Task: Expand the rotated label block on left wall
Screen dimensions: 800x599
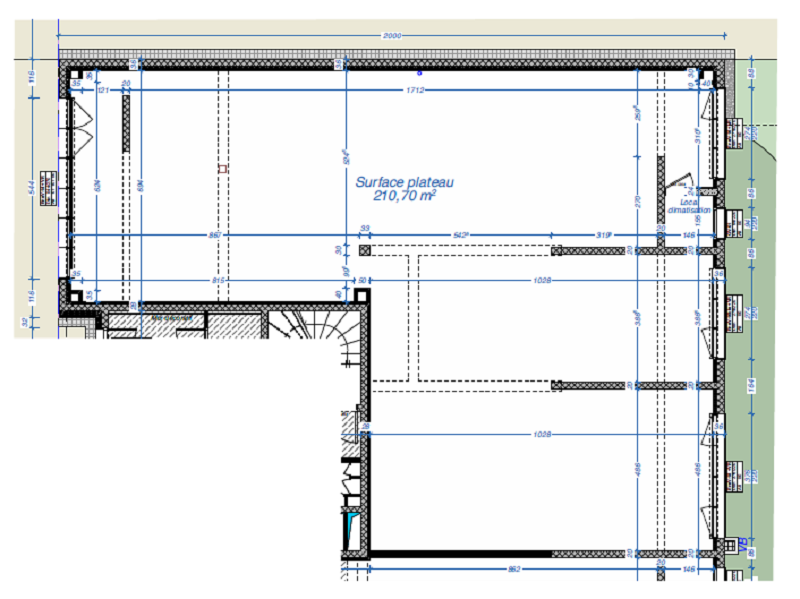Action: (48, 188)
